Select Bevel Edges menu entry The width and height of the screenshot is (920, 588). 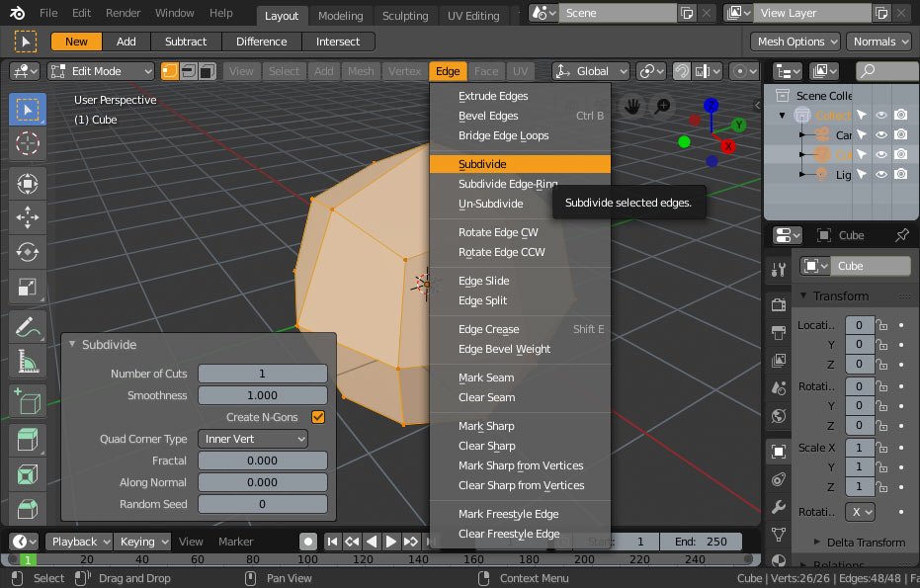point(520,117)
